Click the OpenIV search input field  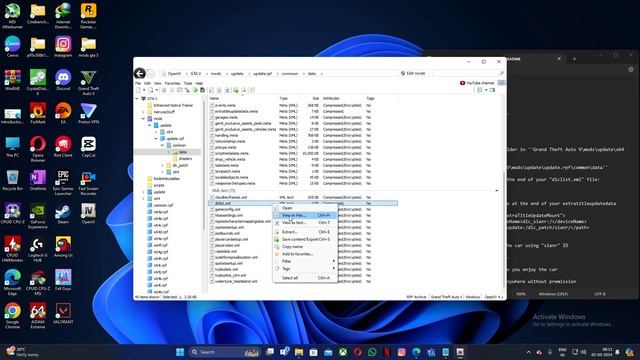[466, 73]
